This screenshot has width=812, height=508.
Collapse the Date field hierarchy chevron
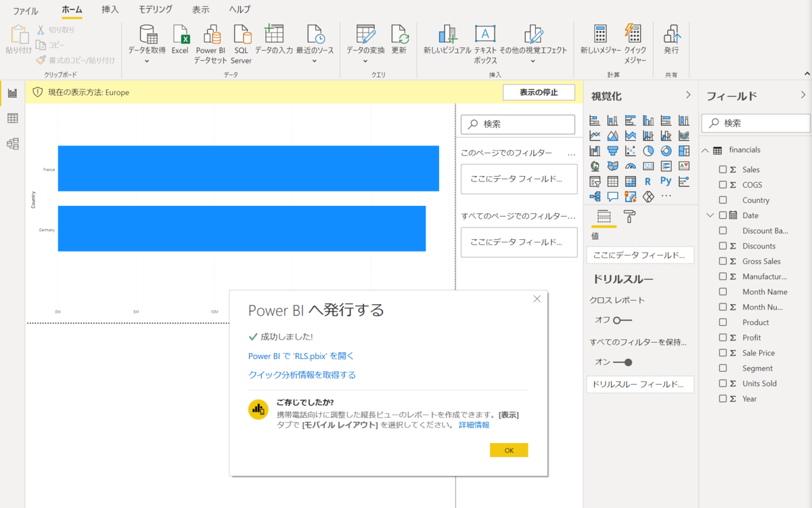pos(709,215)
